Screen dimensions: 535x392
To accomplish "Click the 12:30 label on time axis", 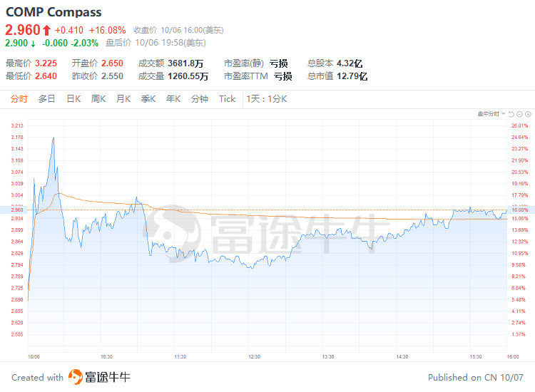I will (x=254, y=357).
